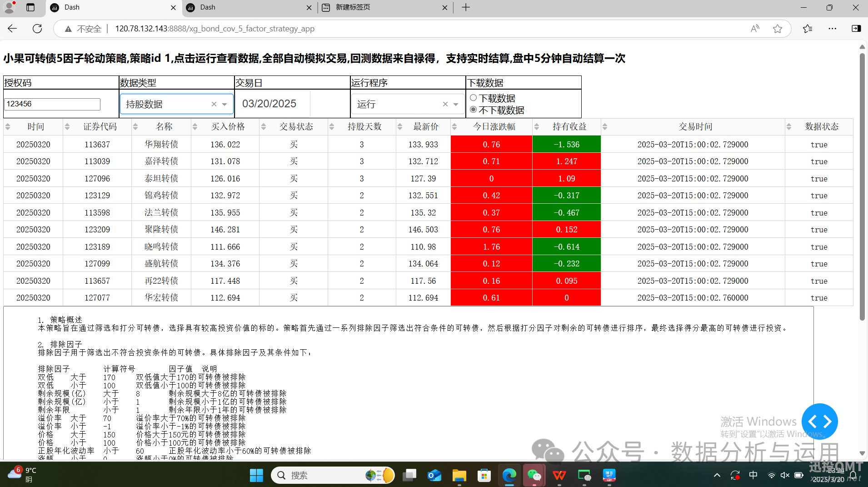
Task: Click the blue Dash debug menu button
Action: (x=819, y=422)
